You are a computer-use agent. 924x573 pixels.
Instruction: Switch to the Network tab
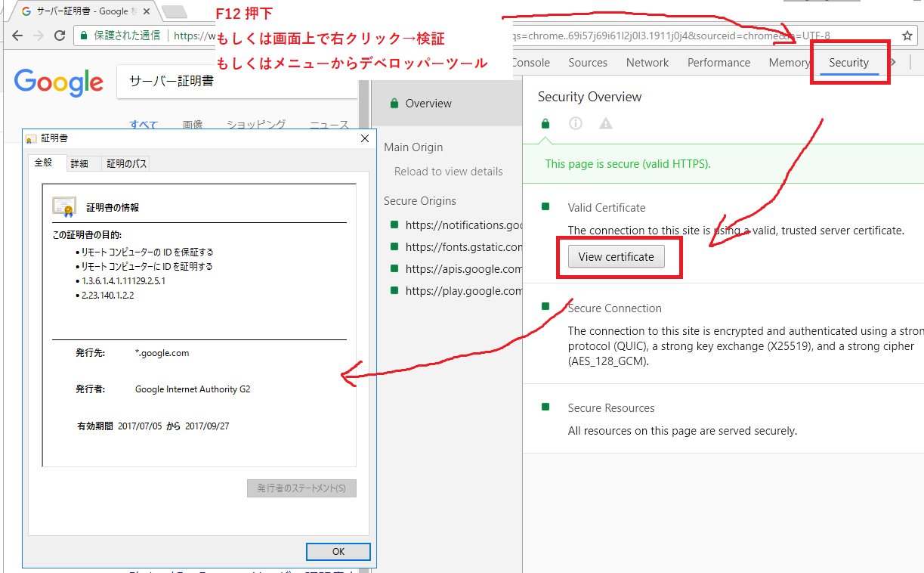[x=647, y=63]
